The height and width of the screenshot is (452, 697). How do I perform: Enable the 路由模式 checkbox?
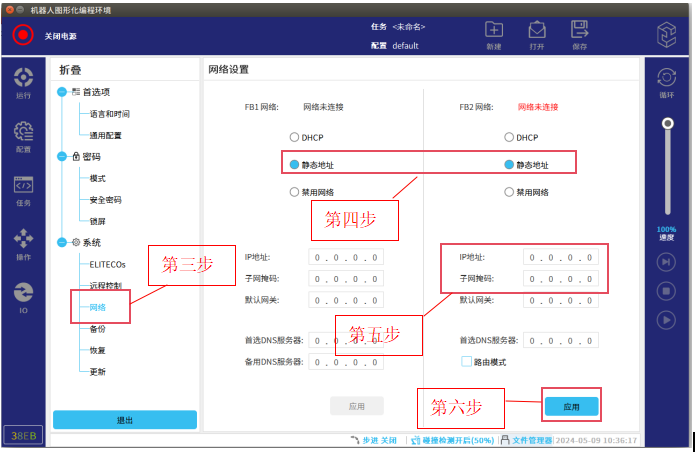coord(466,361)
